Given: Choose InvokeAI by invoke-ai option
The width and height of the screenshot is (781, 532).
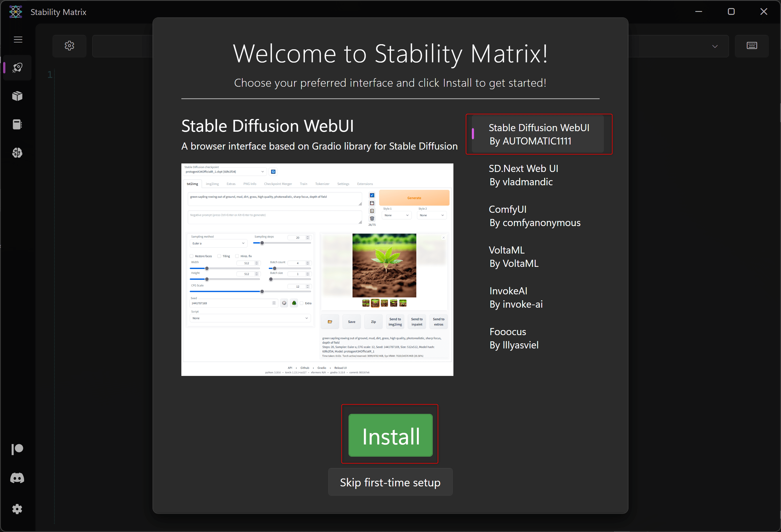Looking at the screenshot, I should pos(515,297).
